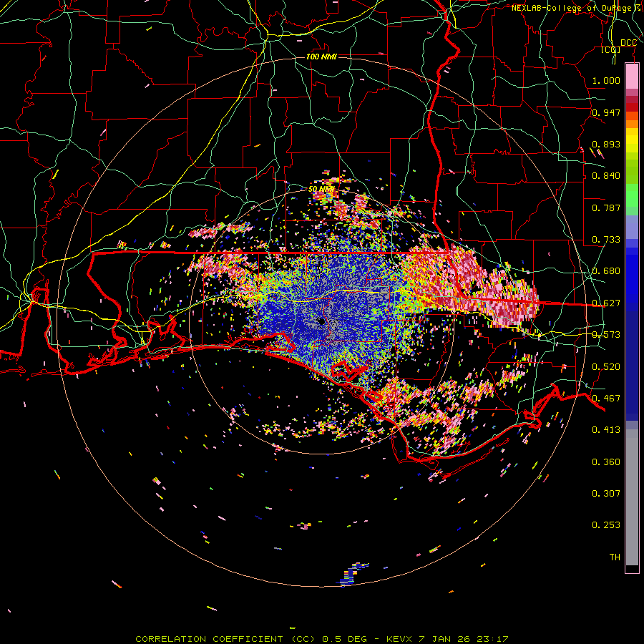Image resolution: width=644 pixels, height=644 pixels.
Task: Click the 0.413 legend value
Action: 606,430
